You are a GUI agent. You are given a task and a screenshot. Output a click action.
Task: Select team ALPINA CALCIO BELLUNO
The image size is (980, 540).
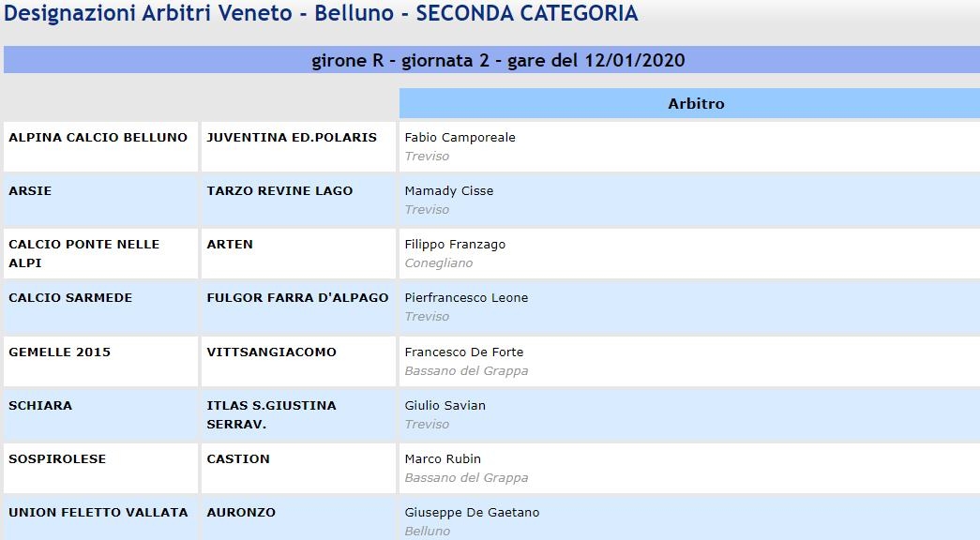(98, 138)
